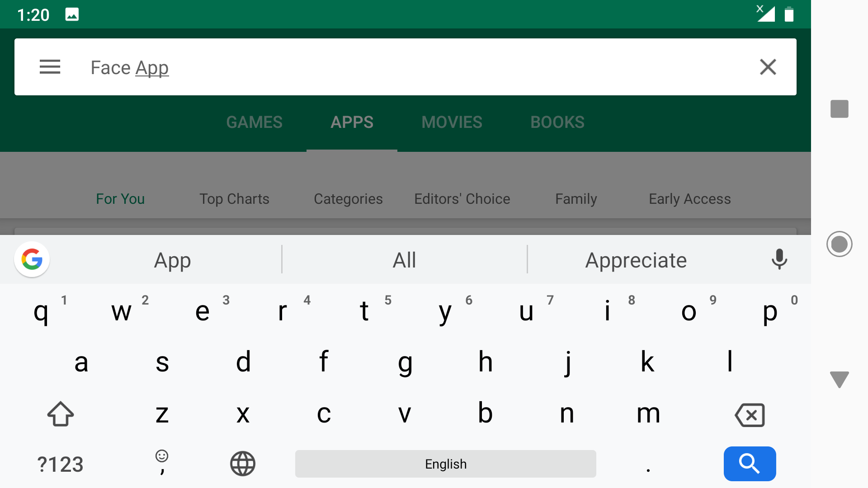Choose the 'App' word suggestion
868x488 pixels.
172,260
